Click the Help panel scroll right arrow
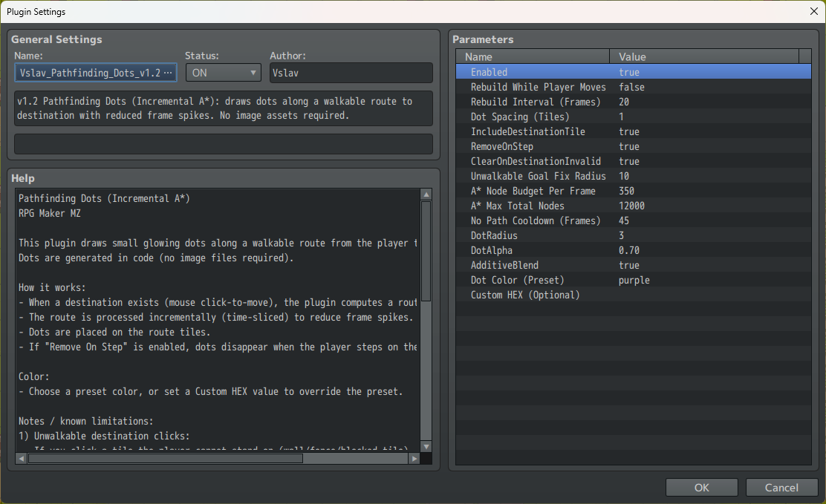Screen dimensions: 826x504 click(414, 459)
